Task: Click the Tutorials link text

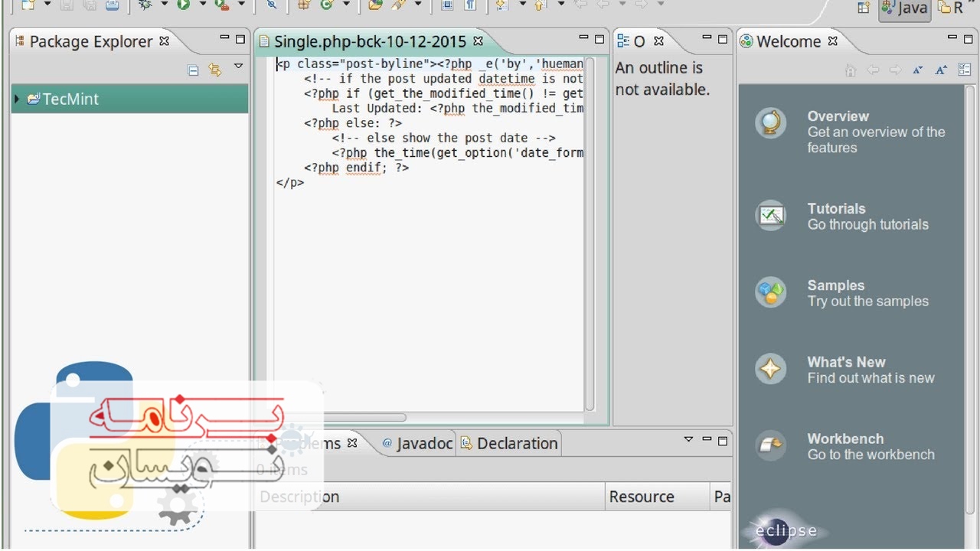Action: click(836, 209)
